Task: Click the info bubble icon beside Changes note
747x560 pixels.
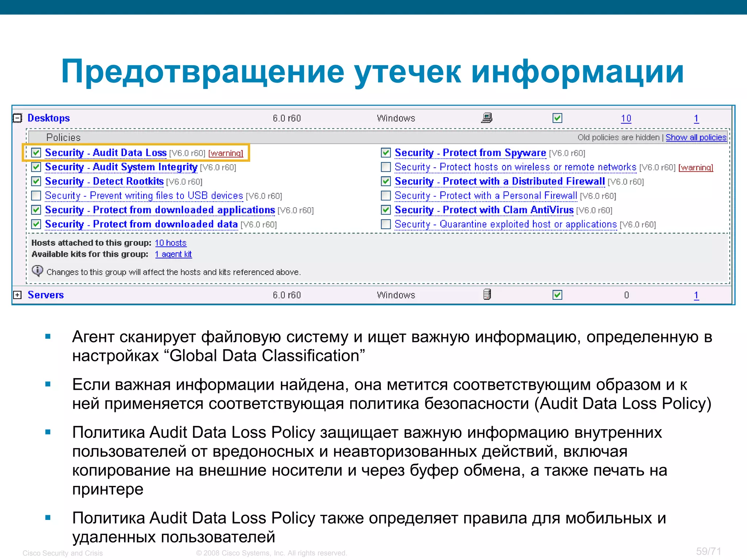Action: click(x=37, y=271)
